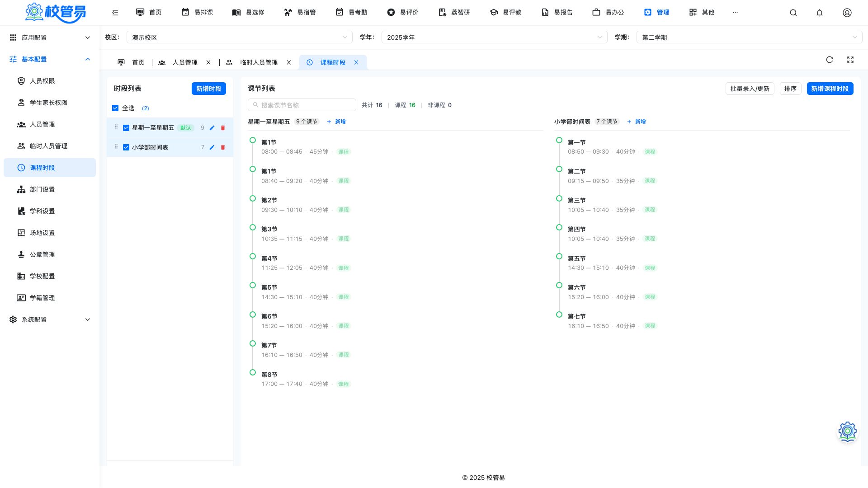Viewport: 868px width, 488px height.
Task: Grab the drag handle of 小学部时间表 row
Action: (116, 147)
